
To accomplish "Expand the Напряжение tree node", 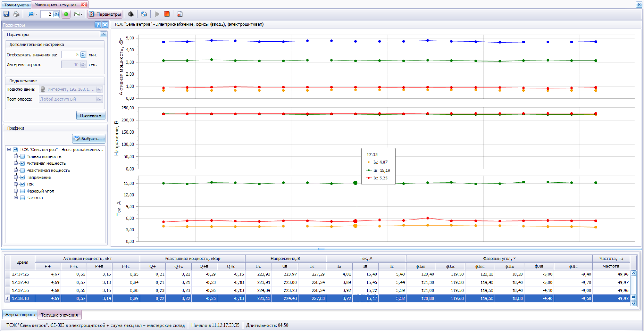I will click(x=16, y=177).
